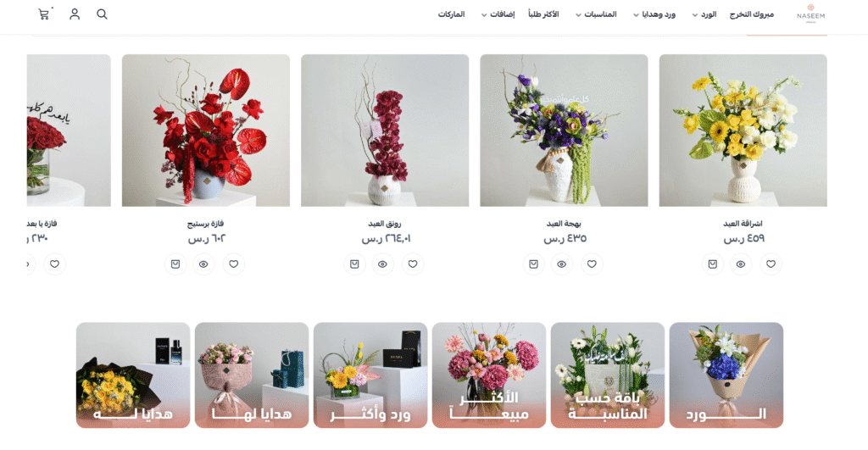This screenshot has width=868, height=450.
Task: Quick view رونق العيد eye icon
Action: coord(382,264)
